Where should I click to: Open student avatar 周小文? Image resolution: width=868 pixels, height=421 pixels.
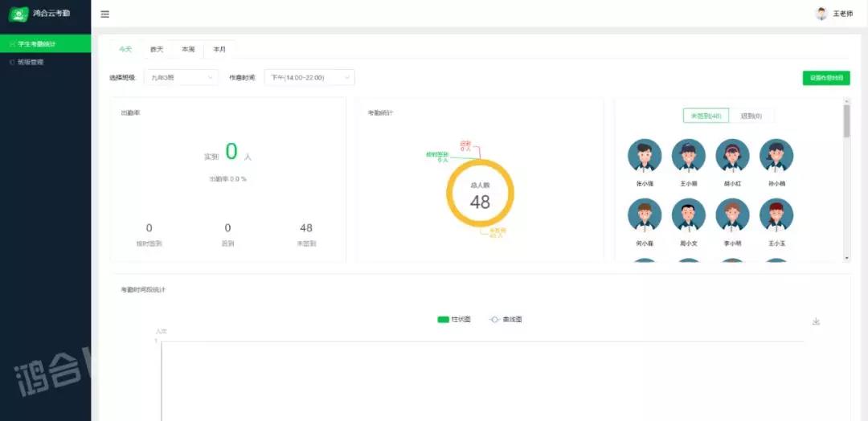click(688, 215)
